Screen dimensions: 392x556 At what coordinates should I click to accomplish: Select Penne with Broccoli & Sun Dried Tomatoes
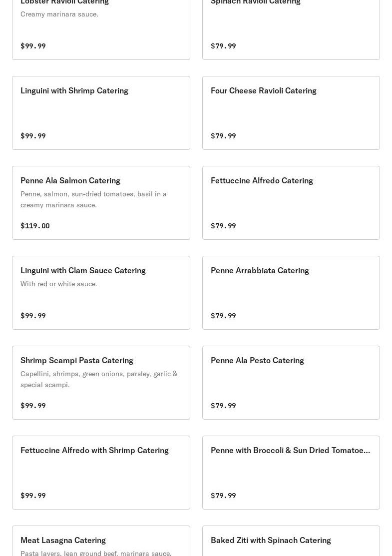coord(291,473)
